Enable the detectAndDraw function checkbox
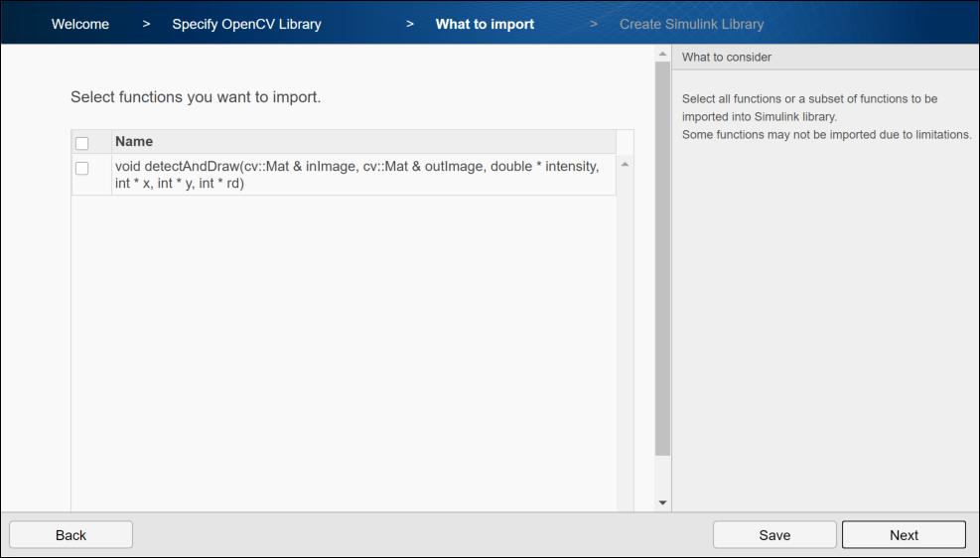This screenshot has height=558, width=980. (x=82, y=168)
